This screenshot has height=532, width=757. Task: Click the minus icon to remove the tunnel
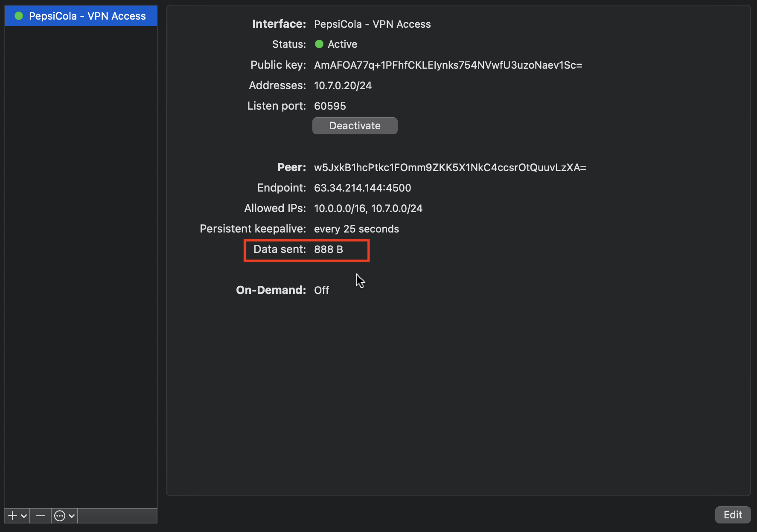(x=41, y=516)
